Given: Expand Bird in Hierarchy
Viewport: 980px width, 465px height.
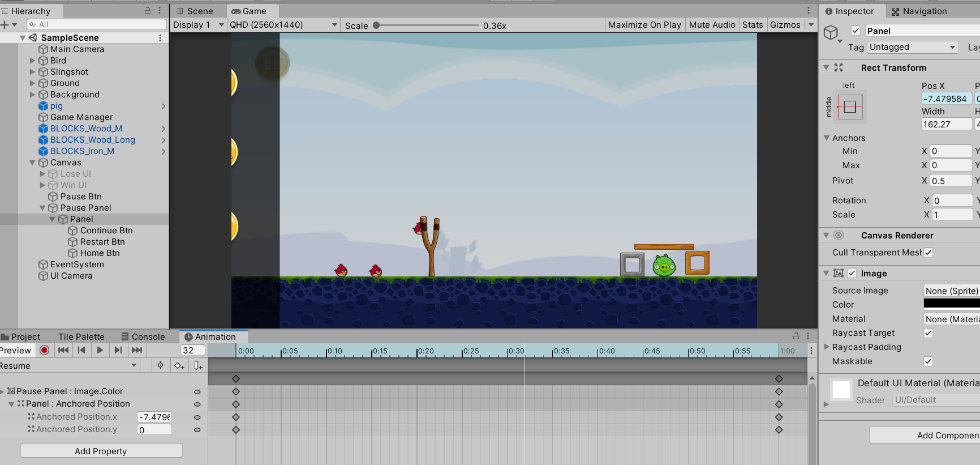Looking at the screenshot, I should point(32,61).
